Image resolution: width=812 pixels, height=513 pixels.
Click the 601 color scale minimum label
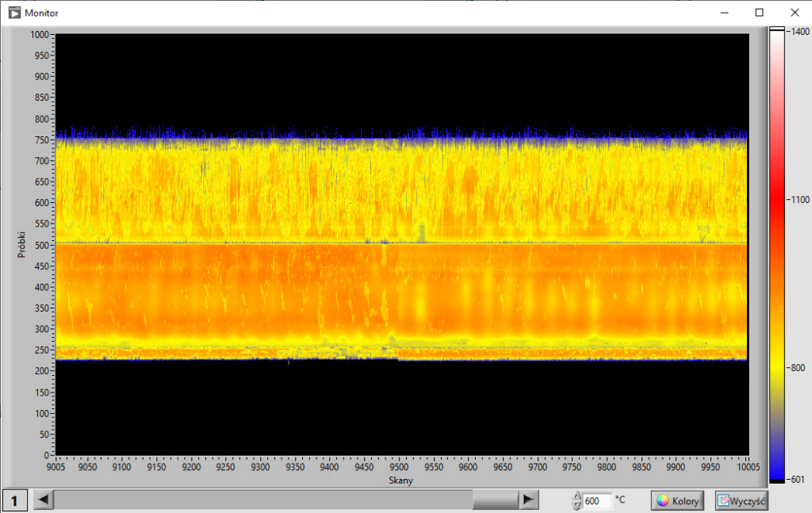pyautogui.click(x=798, y=480)
